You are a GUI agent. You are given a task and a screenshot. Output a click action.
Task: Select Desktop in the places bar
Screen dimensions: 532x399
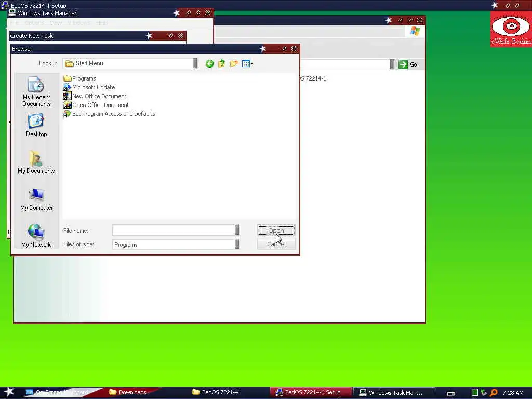point(36,125)
